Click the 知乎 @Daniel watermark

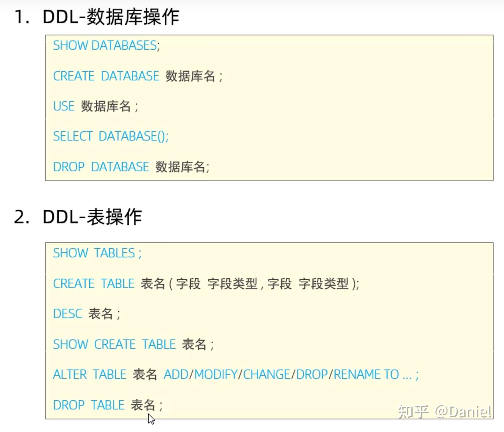[444, 411]
